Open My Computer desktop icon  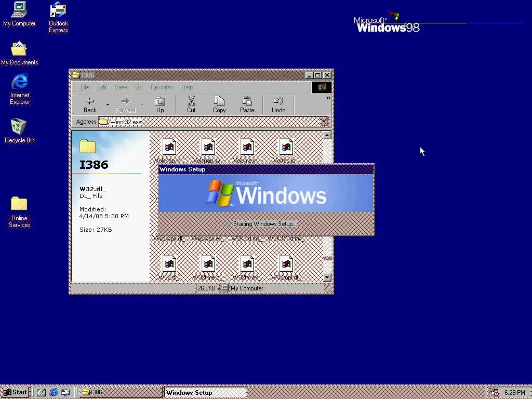19,14
